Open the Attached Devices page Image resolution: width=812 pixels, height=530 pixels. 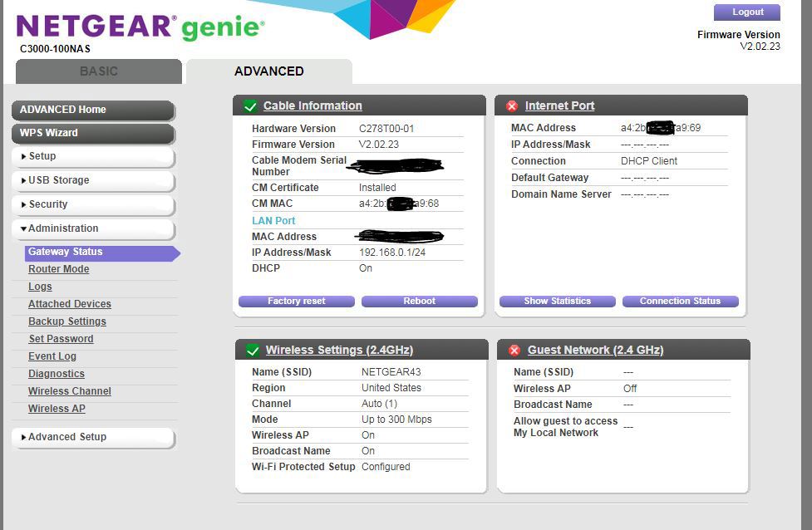(x=70, y=304)
